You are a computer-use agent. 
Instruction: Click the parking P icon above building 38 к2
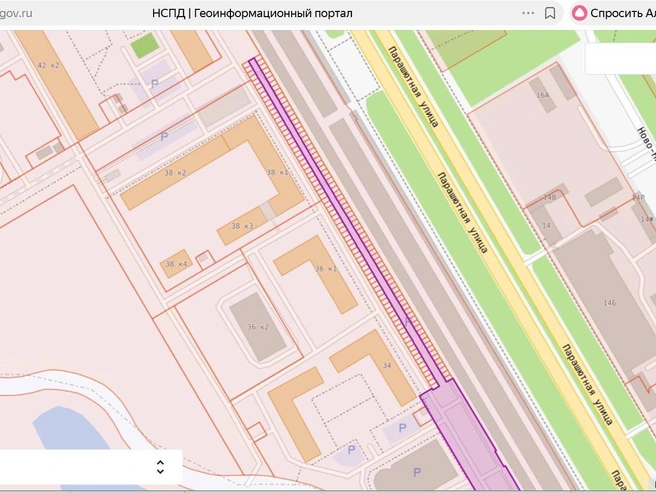(x=164, y=136)
